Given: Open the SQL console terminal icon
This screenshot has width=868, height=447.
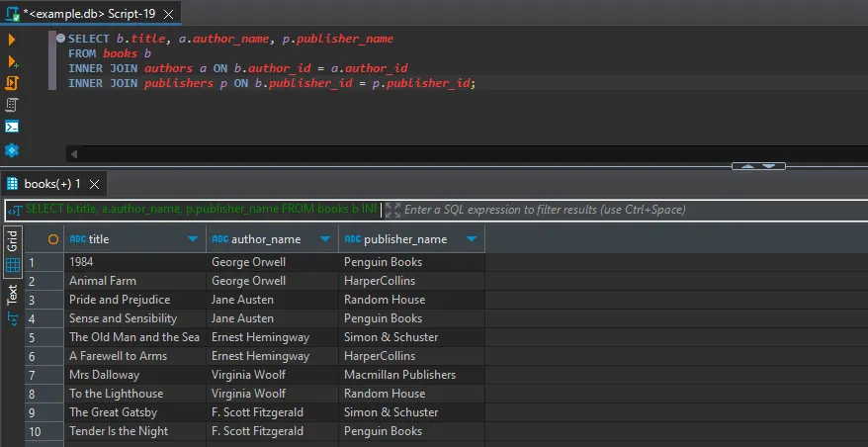Looking at the screenshot, I should coord(12,127).
